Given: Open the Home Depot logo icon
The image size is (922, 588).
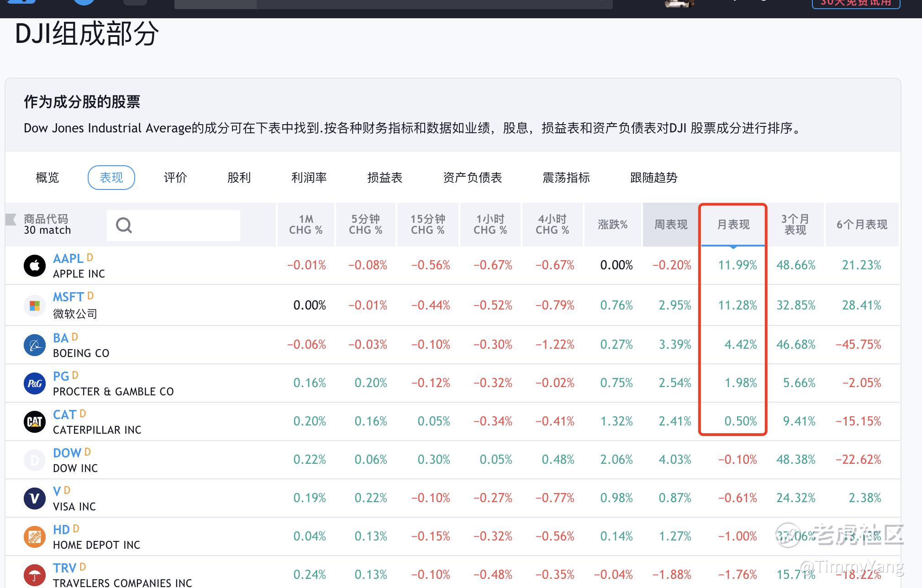Looking at the screenshot, I should (35, 537).
